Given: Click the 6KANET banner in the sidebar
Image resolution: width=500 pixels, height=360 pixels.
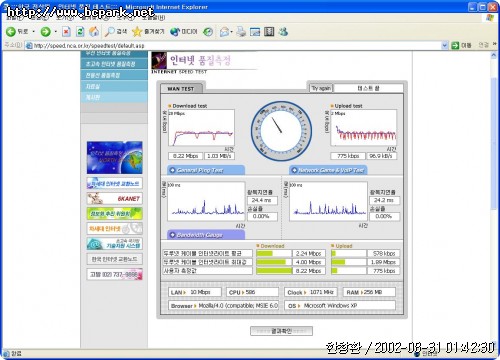Looking at the screenshot, I should coord(115,198).
